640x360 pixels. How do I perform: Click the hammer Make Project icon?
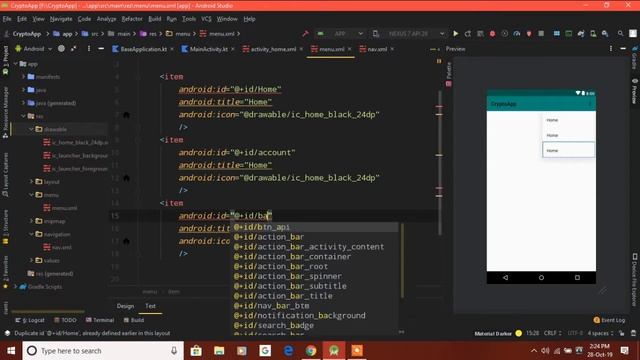(x=305, y=33)
